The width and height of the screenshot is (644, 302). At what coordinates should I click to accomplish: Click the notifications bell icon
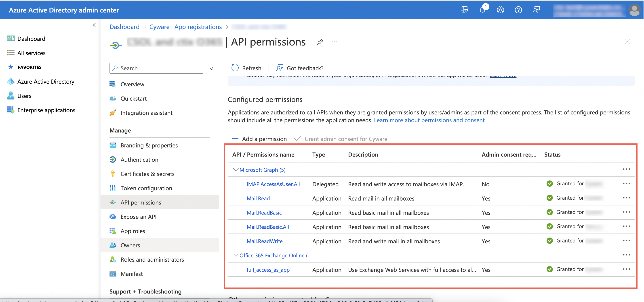tap(482, 10)
